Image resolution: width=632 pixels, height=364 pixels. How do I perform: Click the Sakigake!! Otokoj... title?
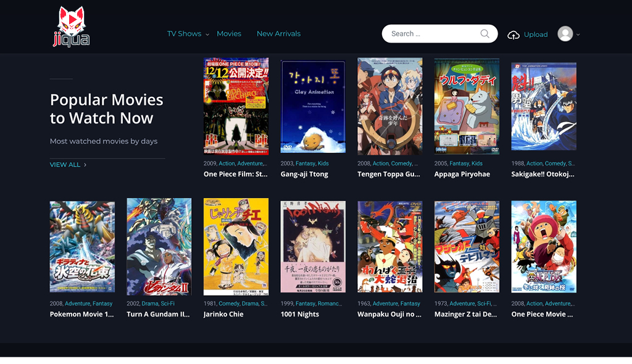[x=543, y=174]
